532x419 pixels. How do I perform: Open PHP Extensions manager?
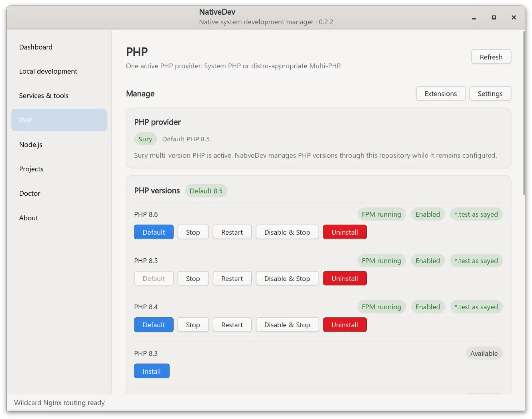[x=440, y=94]
